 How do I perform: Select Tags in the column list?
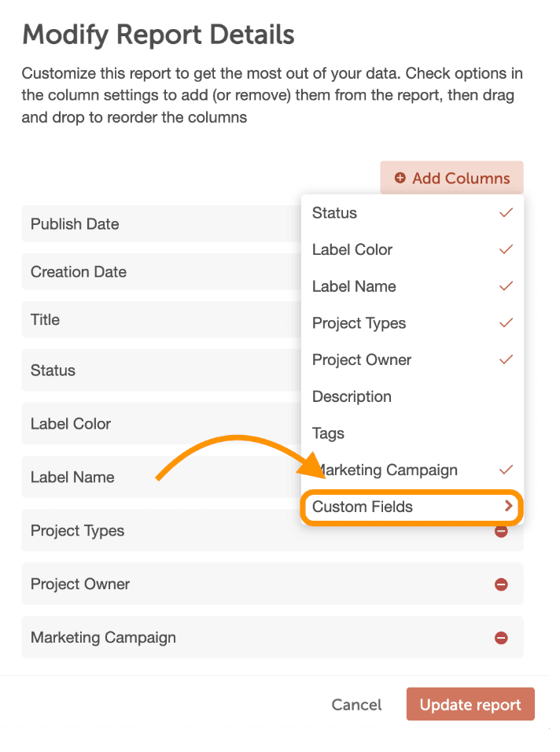328,433
